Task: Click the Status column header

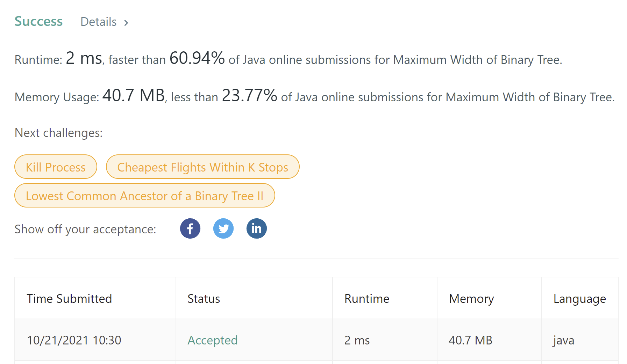Action: click(x=204, y=299)
